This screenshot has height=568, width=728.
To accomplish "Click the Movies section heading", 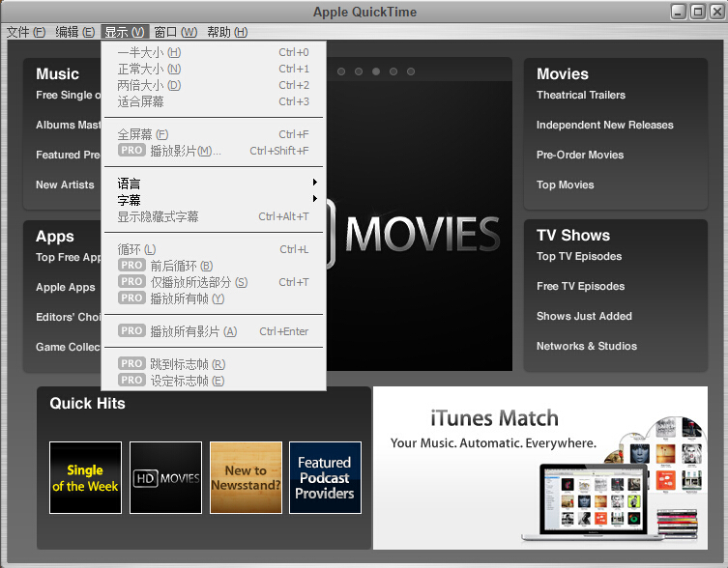I will tap(563, 73).
